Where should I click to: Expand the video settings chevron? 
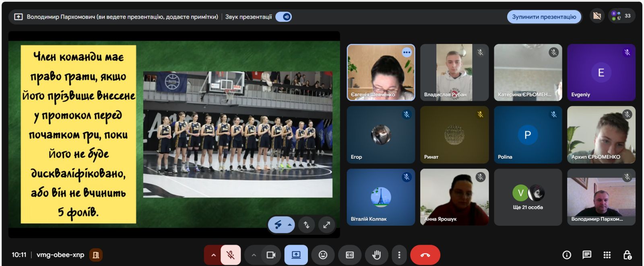click(x=254, y=255)
